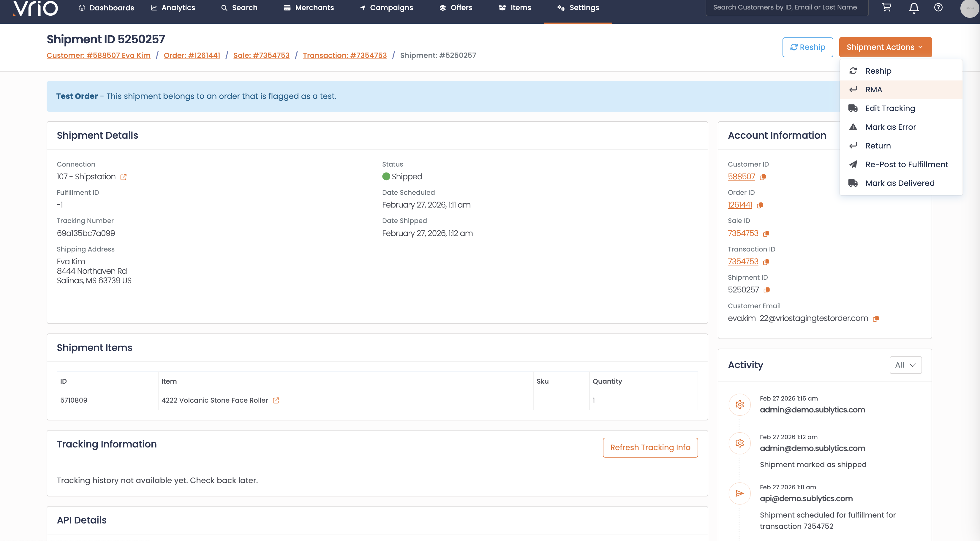
Task: Expand the Activity filter All dropdown
Action: coord(905,365)
